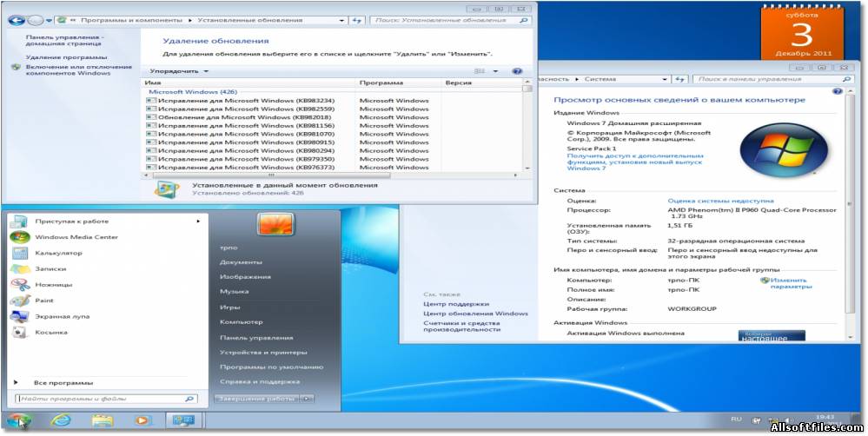Launch Калькулятор from the Start menu
This screenshot has width=868, height=436.
pos(58,253)
